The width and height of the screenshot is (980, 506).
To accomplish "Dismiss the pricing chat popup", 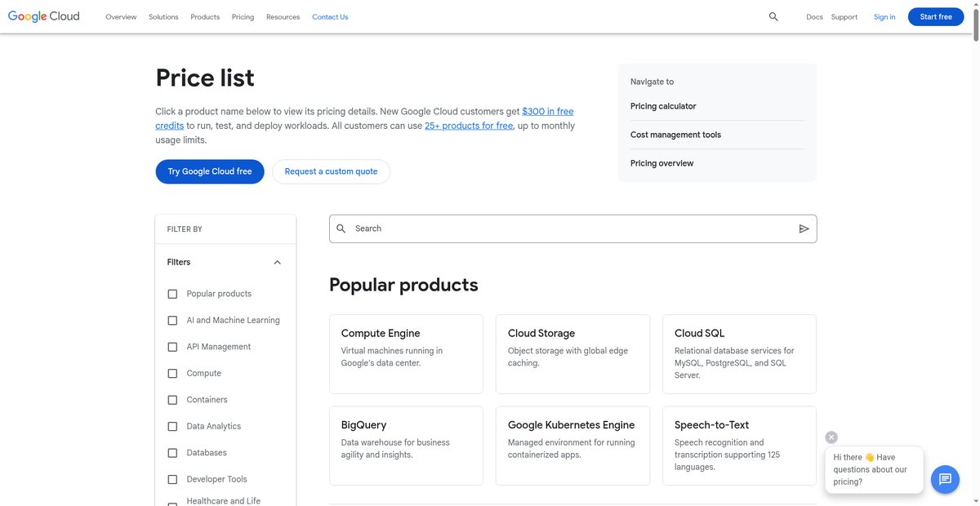I will 831,437.
